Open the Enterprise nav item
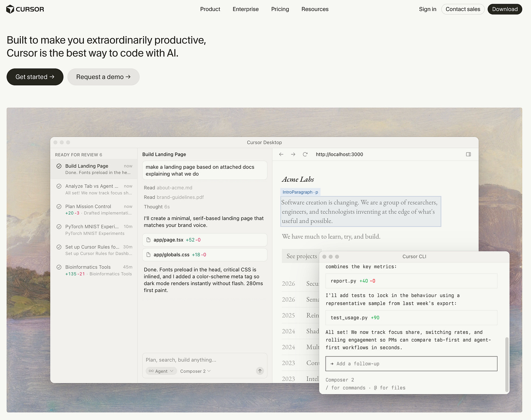 coord(245,9)
